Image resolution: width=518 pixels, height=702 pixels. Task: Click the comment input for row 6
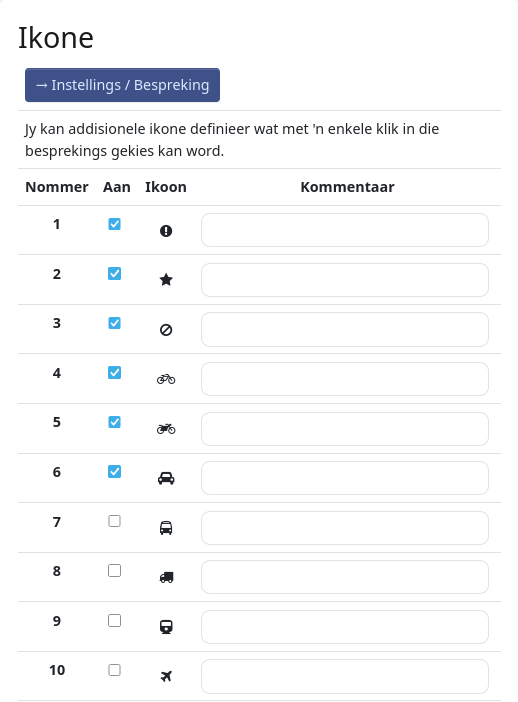click(345, 478)
